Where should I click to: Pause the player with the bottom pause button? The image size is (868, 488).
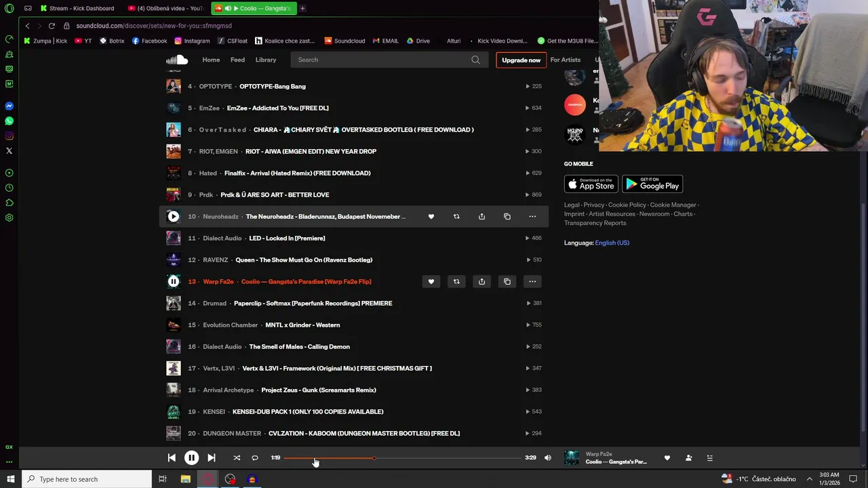click(x=192, y=458)
